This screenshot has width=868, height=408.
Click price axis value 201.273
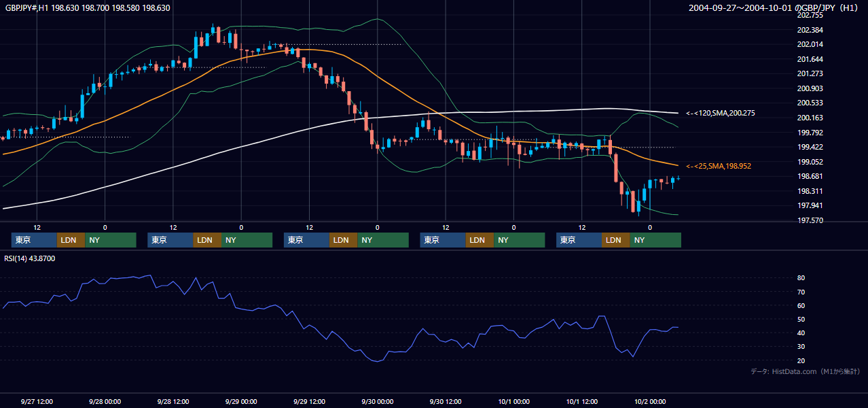810,73
